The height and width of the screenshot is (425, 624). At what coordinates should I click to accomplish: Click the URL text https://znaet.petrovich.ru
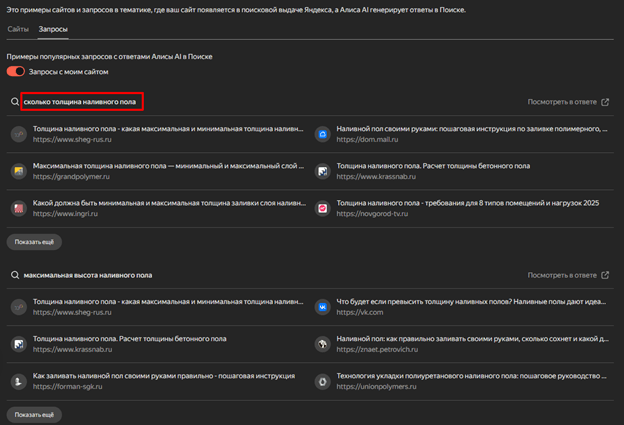coord(377,349)
